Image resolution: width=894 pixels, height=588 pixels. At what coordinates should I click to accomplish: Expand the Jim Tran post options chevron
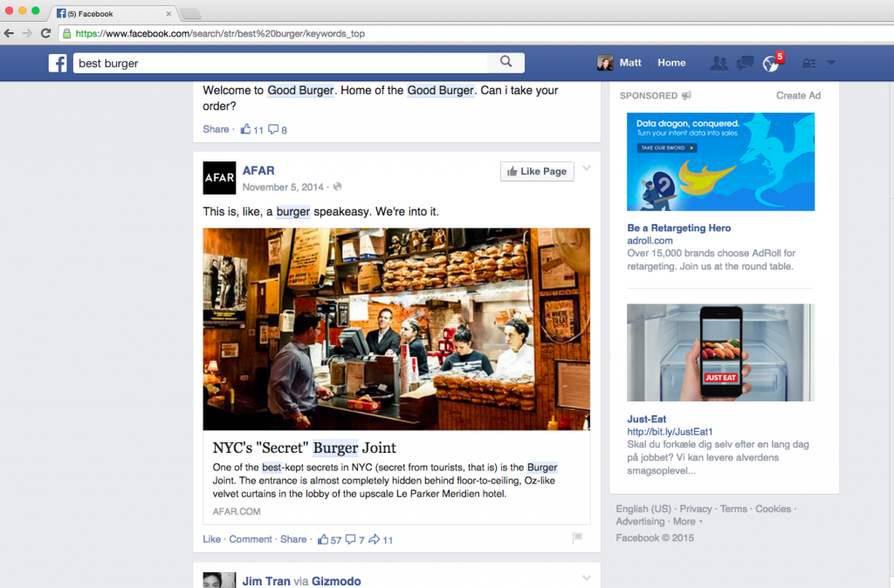586,578
